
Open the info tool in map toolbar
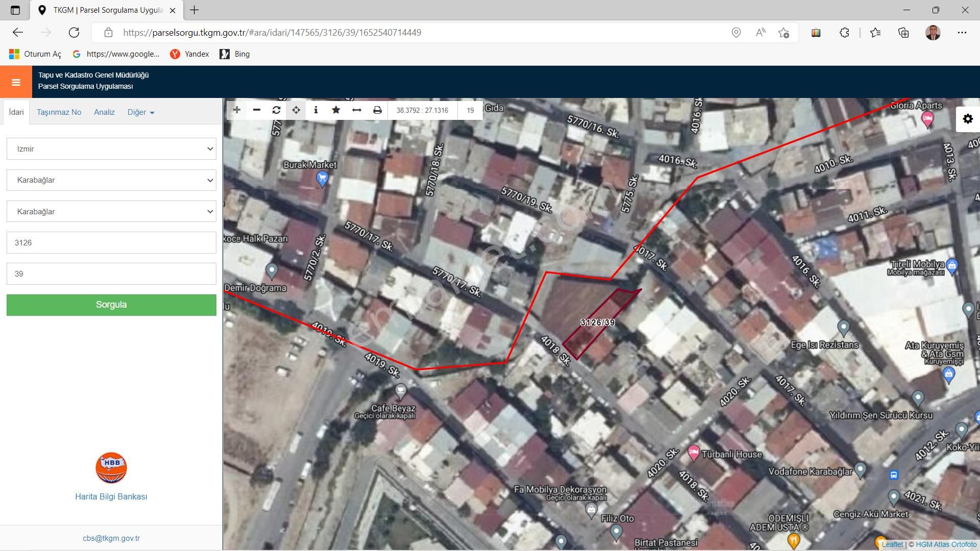(316, 110)
